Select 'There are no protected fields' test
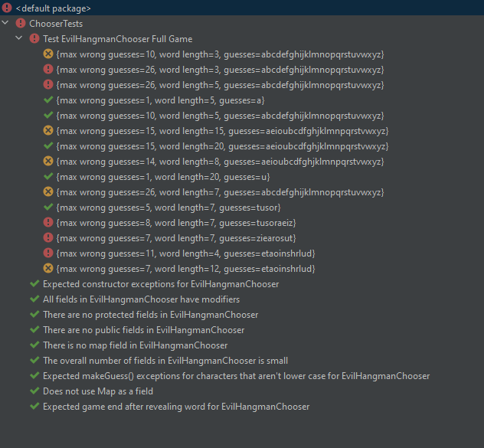484x448 pixels. (x=150, y=314)
